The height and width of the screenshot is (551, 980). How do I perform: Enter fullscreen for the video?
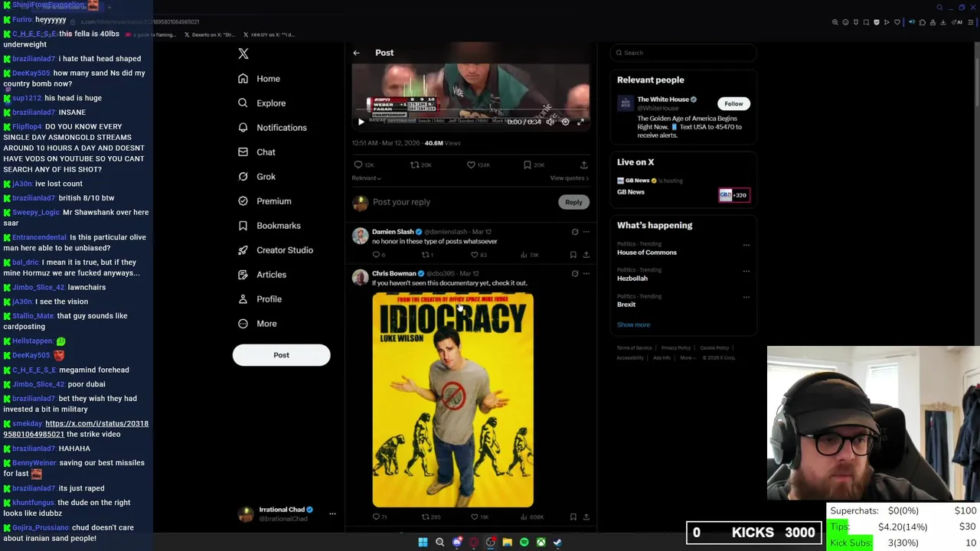click(x=580, y=122)
